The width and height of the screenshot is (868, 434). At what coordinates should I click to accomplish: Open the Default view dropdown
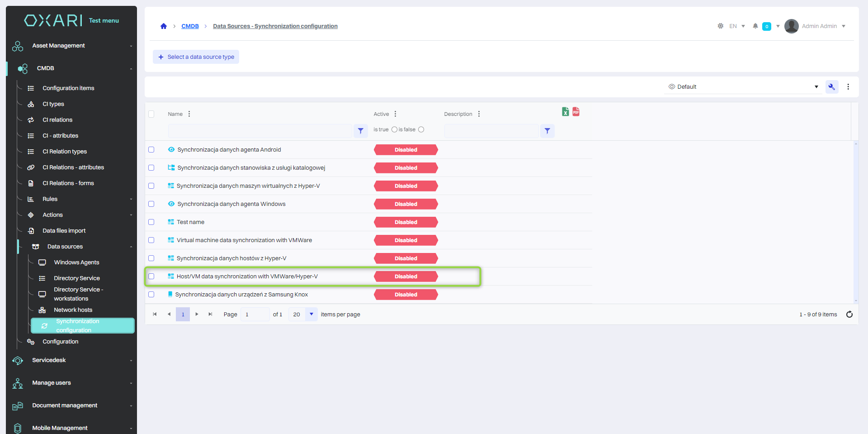(743, 87)
